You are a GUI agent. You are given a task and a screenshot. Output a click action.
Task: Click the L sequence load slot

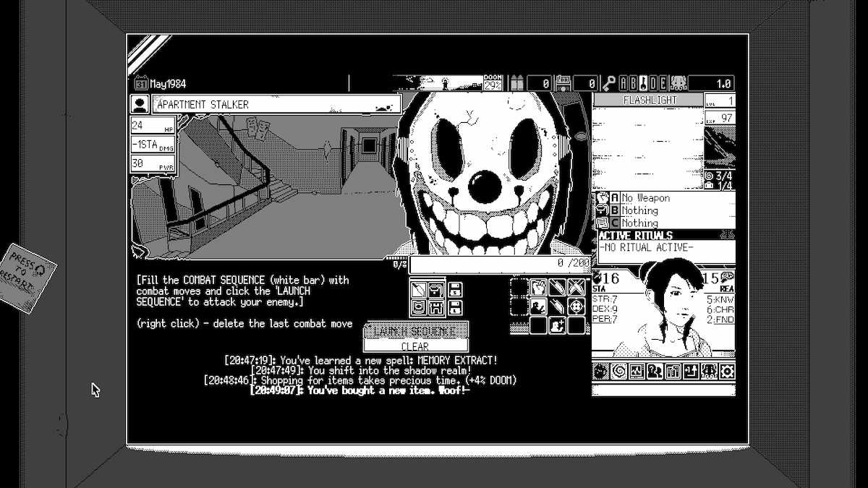tap(456, 307)
